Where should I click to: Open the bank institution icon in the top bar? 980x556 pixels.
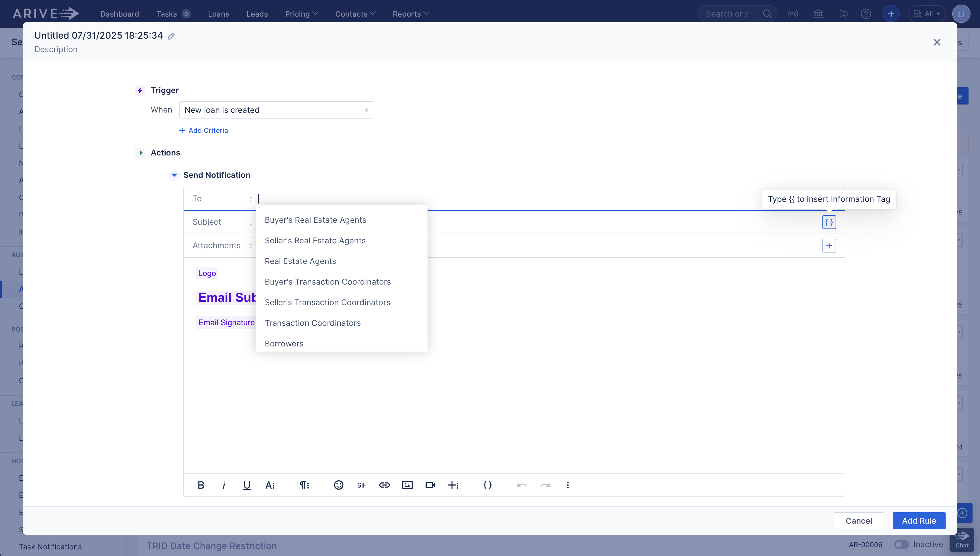[818, 13]
